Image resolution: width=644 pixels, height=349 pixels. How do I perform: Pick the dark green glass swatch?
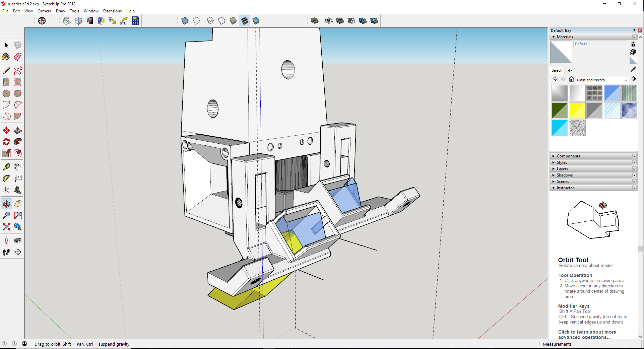[x=560, y=111]
